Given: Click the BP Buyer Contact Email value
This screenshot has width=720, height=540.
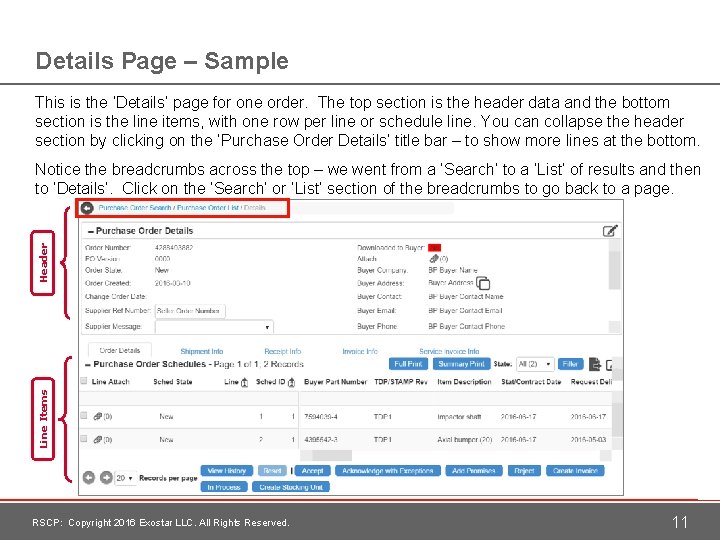Looking at the screenshot, I should 465,311.
